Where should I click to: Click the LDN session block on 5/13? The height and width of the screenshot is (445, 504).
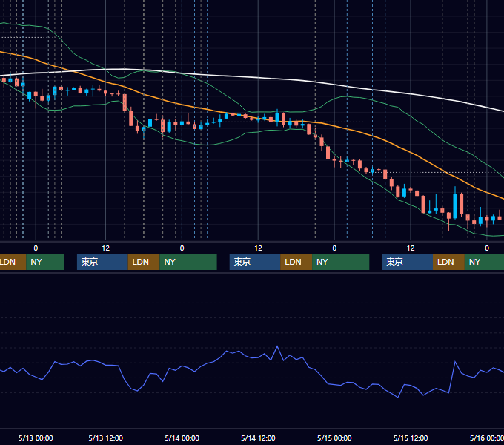click(x=144, y=262)
